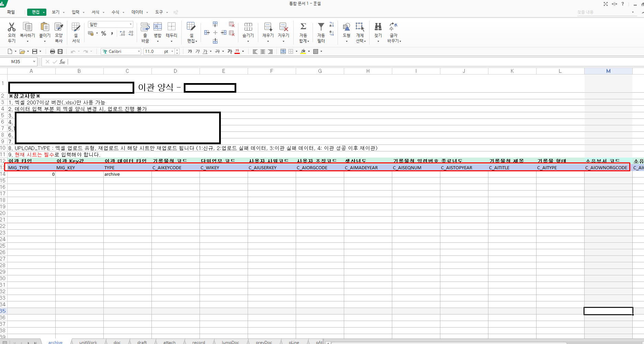Toggle align center
This screenshot has width=644, height=344.
point(263,51)
